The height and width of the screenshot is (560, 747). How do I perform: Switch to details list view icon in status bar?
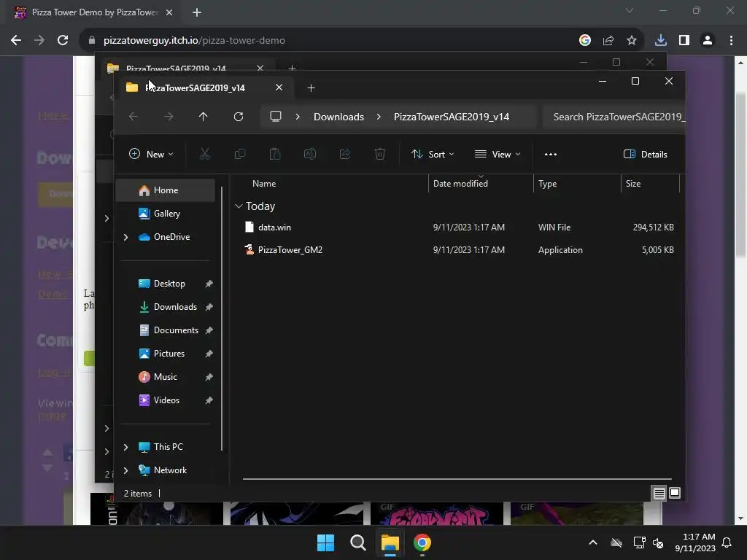click(x=659, y=494)
